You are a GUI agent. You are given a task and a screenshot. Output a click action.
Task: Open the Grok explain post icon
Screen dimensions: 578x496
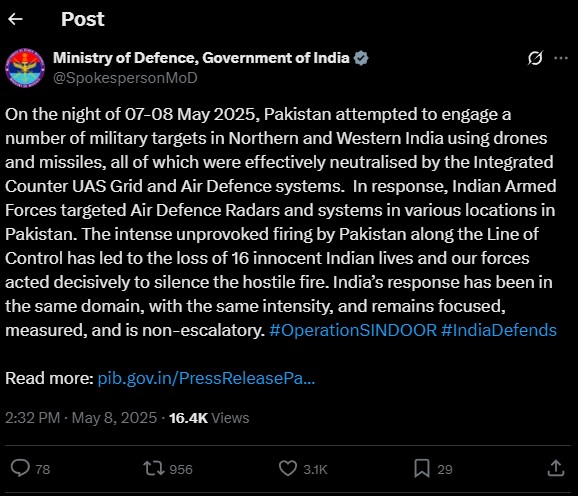tap(535, 58)
